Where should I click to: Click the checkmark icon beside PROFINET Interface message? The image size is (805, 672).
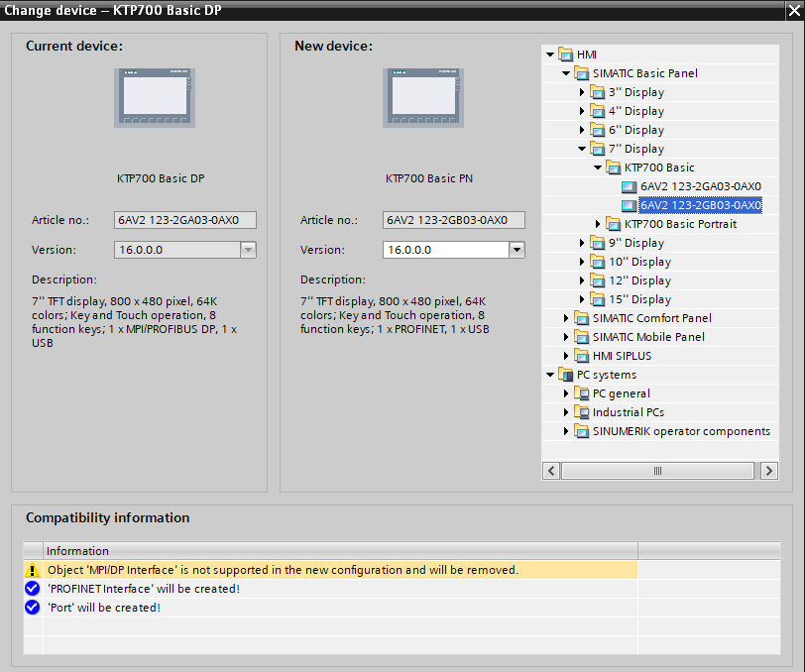click(x=33, y=589)
